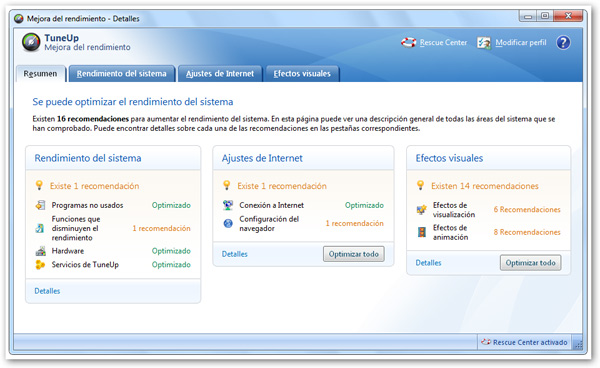Click '8 Recomendaciones' for Efectos de animación

(x=527, y=232)
